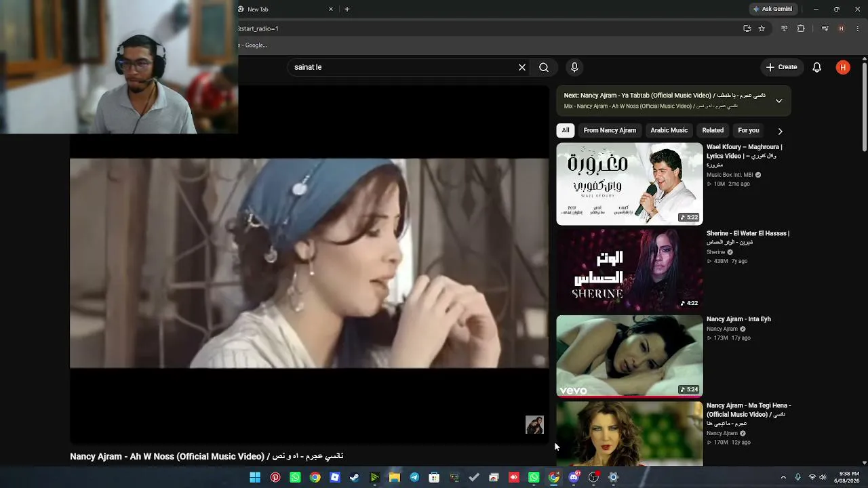Open Chrome three-dot menu
This screenshot has width=868, height=488.
coord(858,28)
